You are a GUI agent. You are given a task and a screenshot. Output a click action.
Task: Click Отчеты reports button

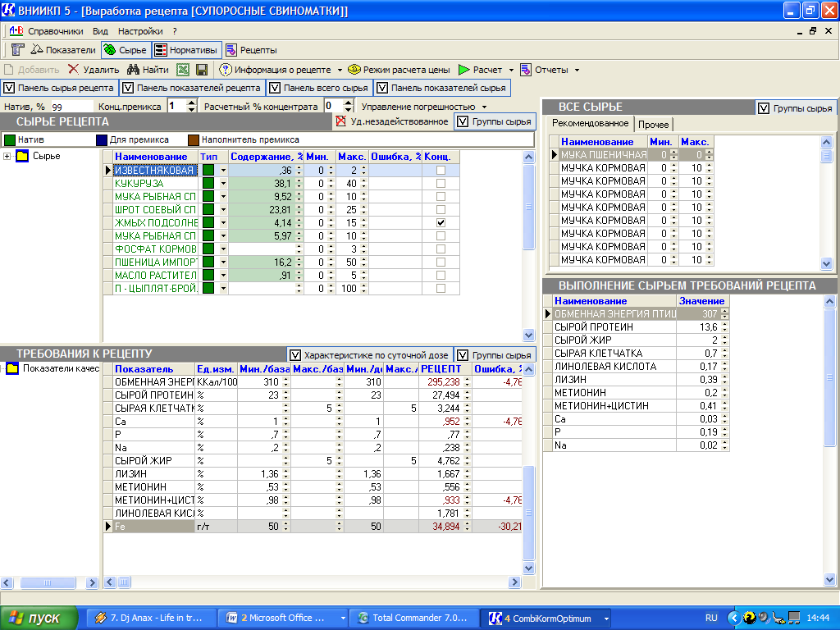(550, 70)
